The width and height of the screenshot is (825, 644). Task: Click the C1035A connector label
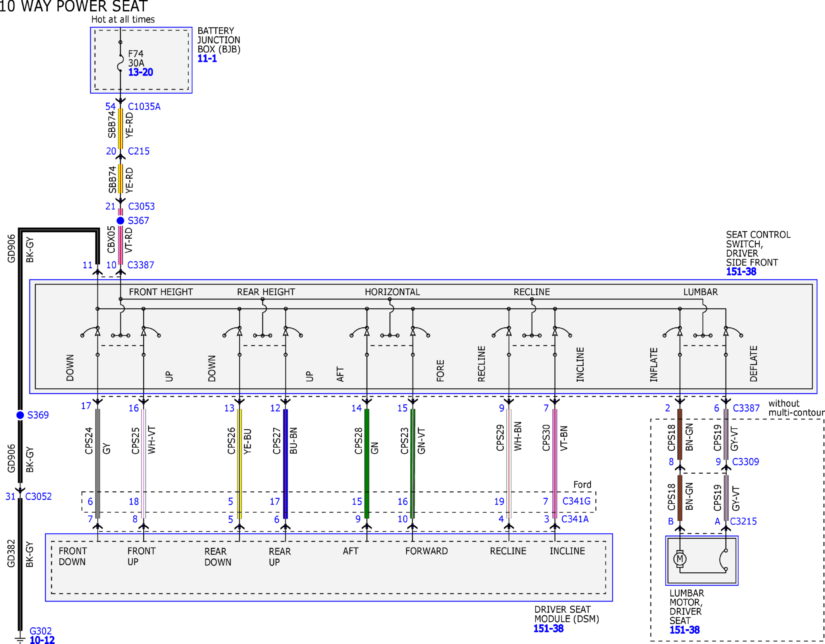coord(144,107)
